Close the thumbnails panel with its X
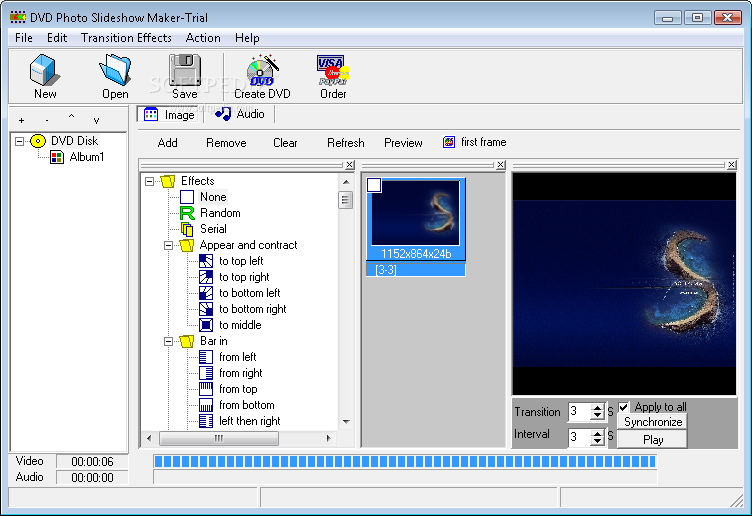 click(501, 164)
